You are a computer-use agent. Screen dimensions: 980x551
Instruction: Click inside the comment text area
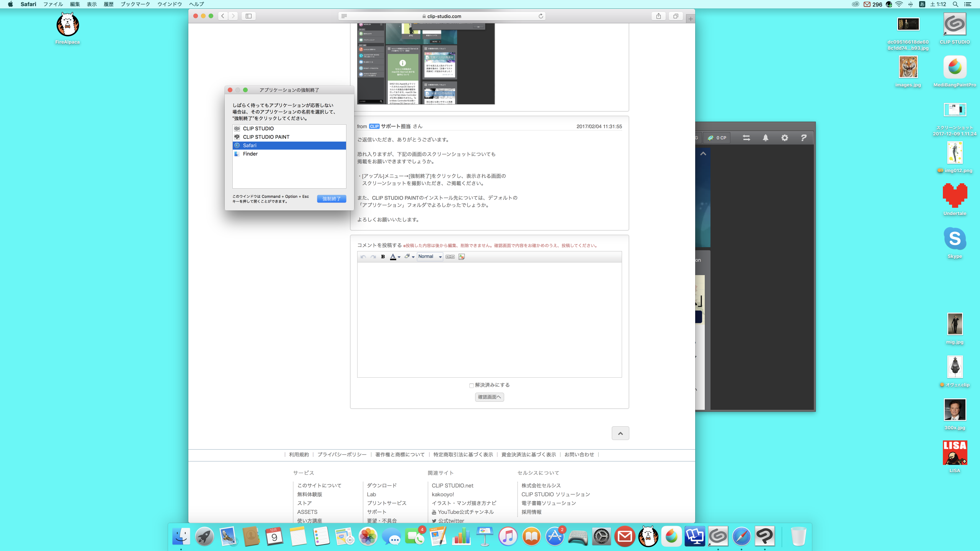[489, 320]
